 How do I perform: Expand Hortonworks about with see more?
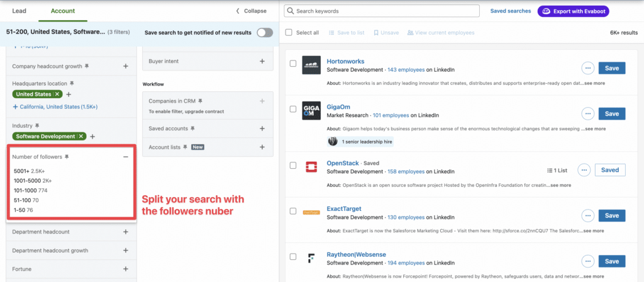point(594,83)
